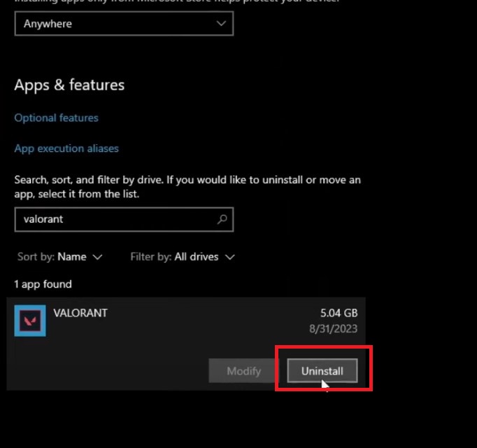This screenshot has height=448, width=477.
Task: Open the Anywhere install source dropdown
Action: (x=124, y=24)
